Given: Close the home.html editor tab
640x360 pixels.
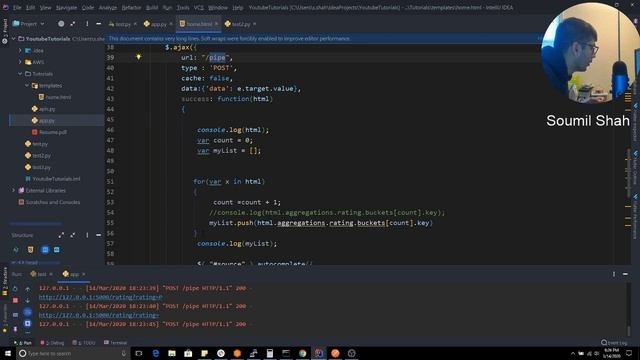Looking at the screenshot, I should (x=216, y=24).
